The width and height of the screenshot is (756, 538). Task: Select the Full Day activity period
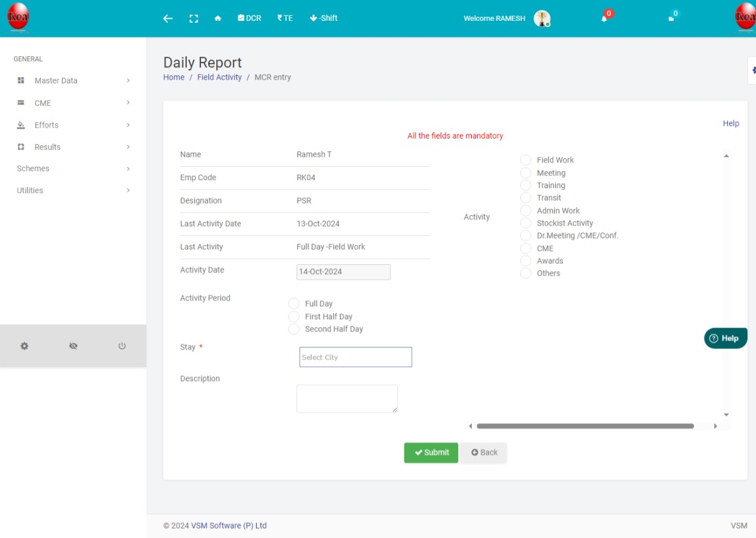click(x=293, y=303)
